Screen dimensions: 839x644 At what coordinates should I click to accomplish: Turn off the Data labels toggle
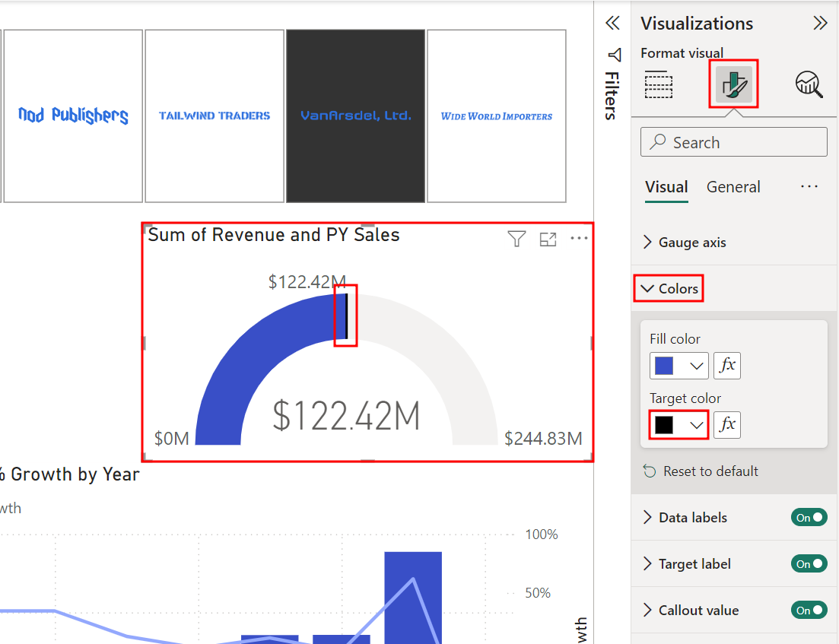[809, 517]
